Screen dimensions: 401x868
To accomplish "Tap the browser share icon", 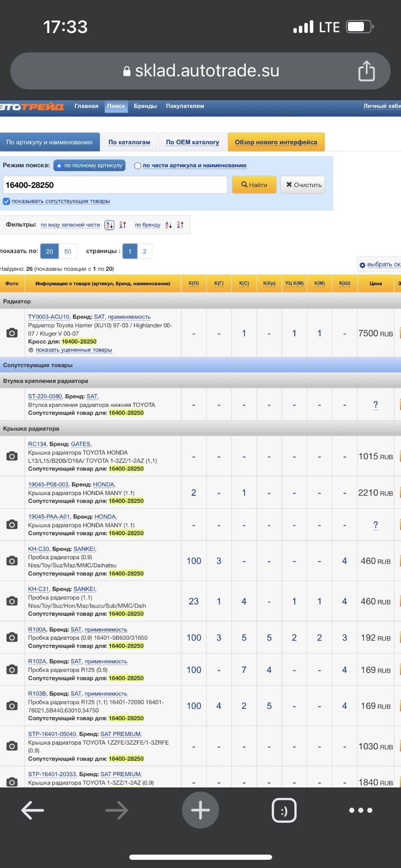I will pos(366,71).
